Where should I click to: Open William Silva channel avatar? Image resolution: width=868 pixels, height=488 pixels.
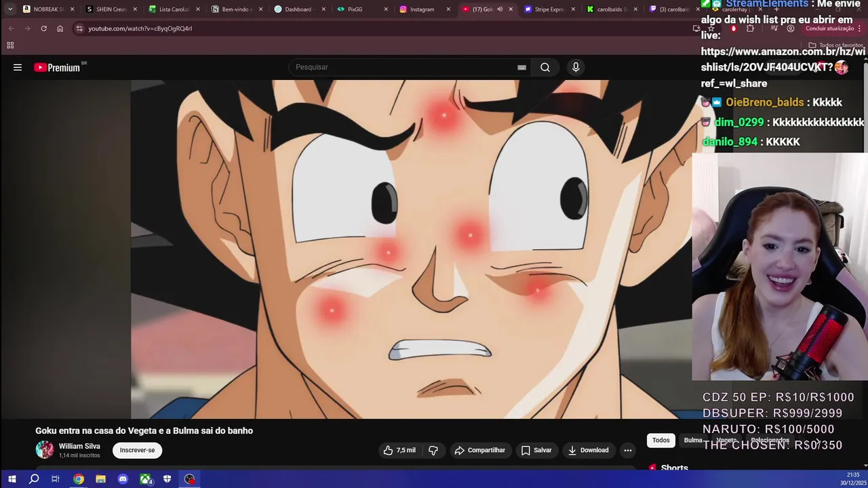pos(45,450)
